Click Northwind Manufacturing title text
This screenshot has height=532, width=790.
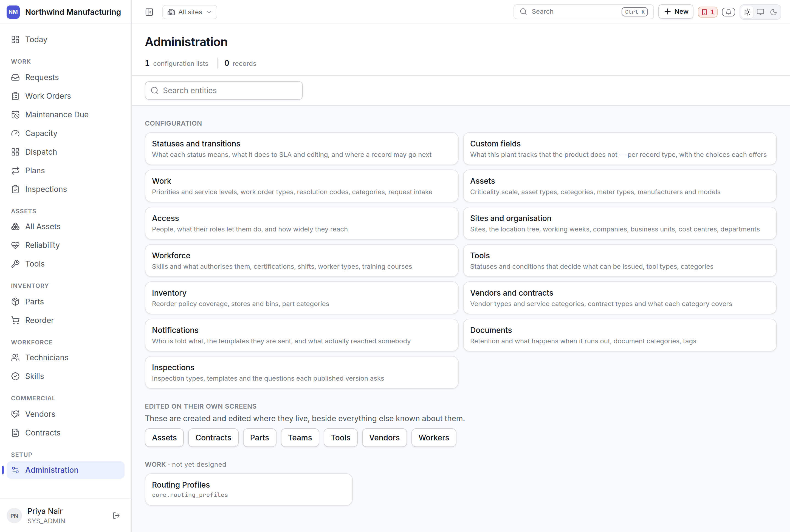tap(73, 12)
